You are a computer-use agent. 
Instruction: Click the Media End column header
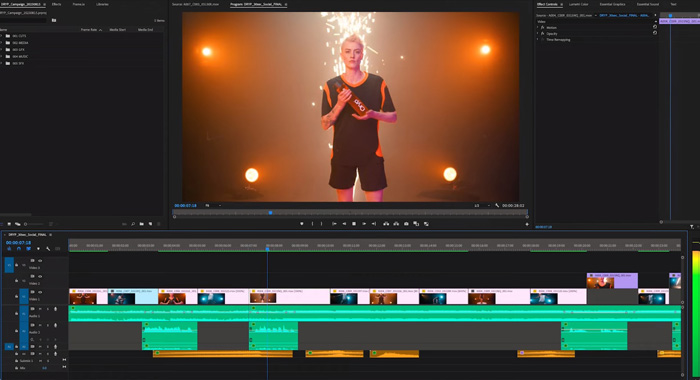click(146, 29)
